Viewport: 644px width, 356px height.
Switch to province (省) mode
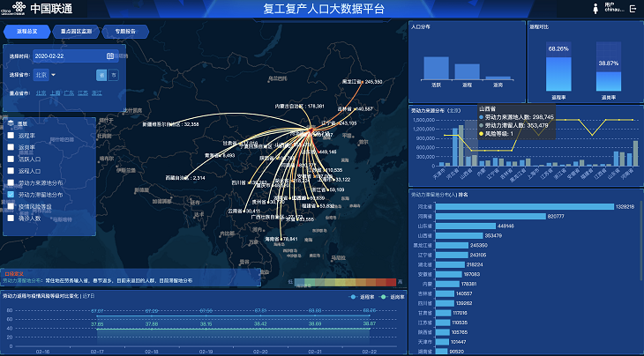point(101,75)
